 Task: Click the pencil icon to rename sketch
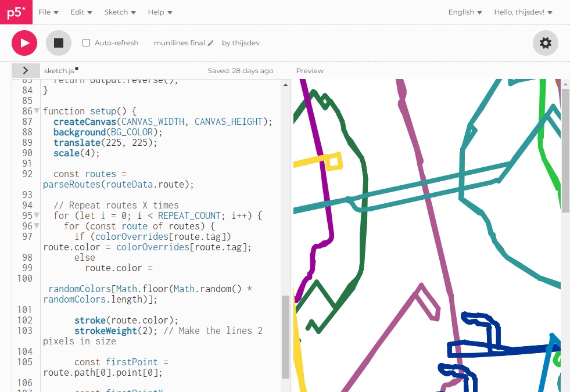click(211, 43)
